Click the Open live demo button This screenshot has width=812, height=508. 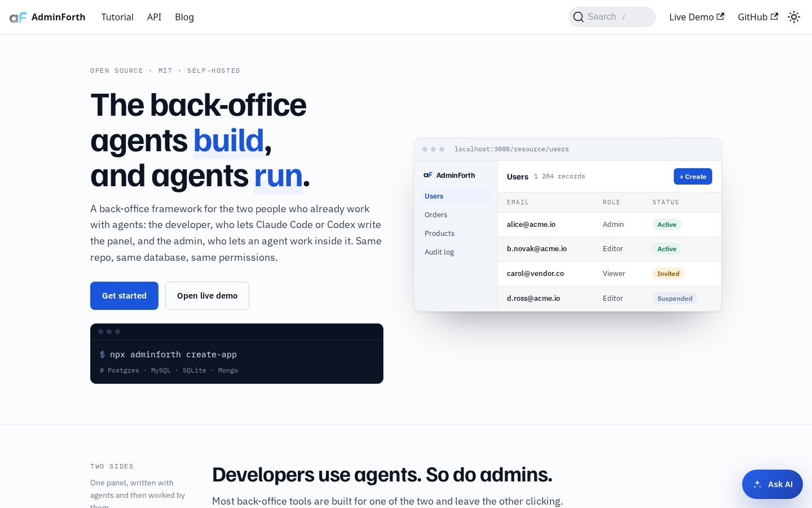click(207, 296)
